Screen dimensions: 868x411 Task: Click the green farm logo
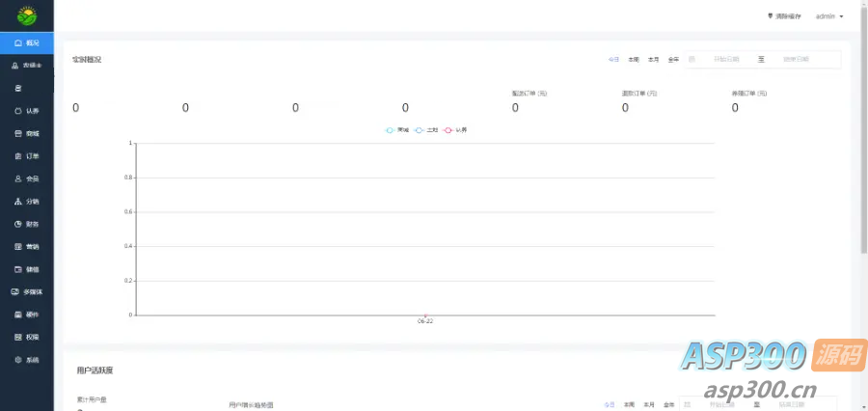pyautogui.click(x=27, y=16)
